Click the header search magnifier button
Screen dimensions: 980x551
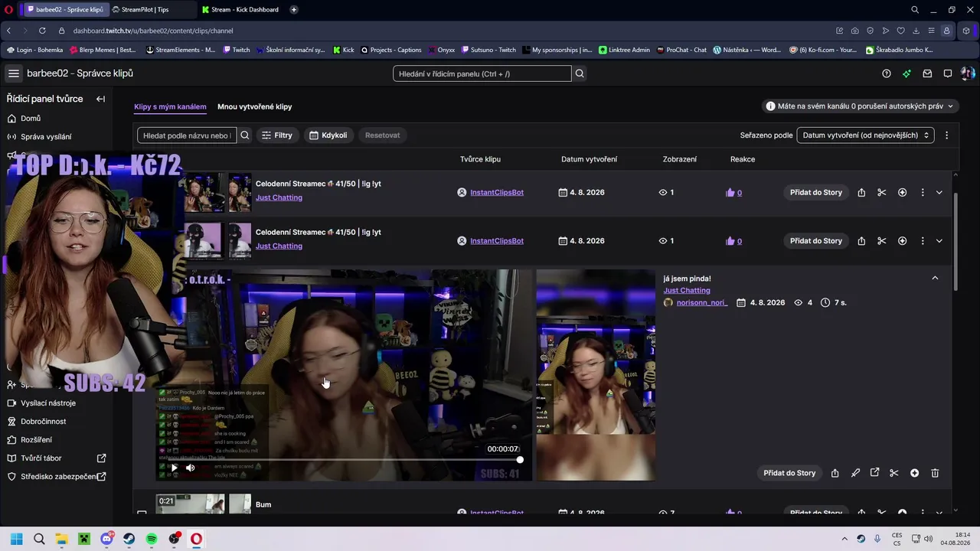[x=580, y=73]
